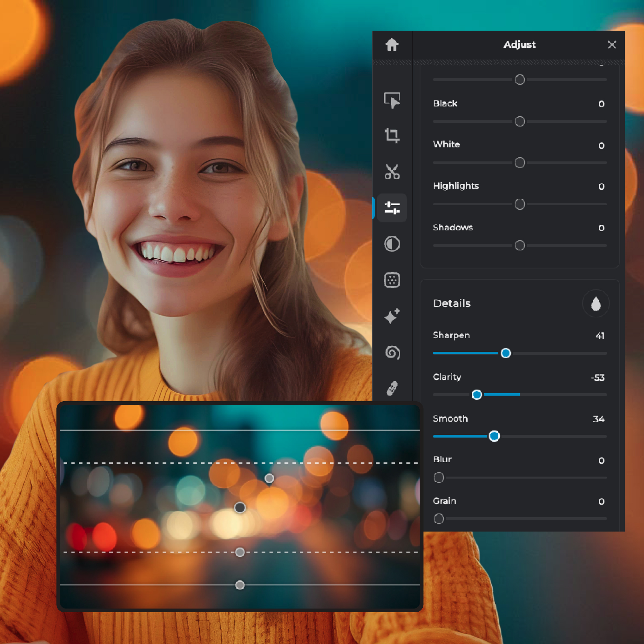Close the Adjust panel
The image size is (644, 644).
(x=612, y=45)
